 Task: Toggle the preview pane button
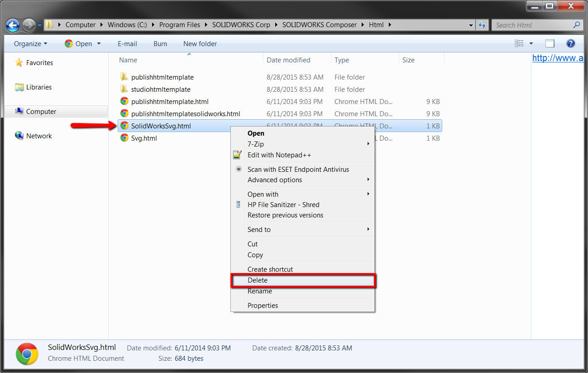(x=550, y=44)
